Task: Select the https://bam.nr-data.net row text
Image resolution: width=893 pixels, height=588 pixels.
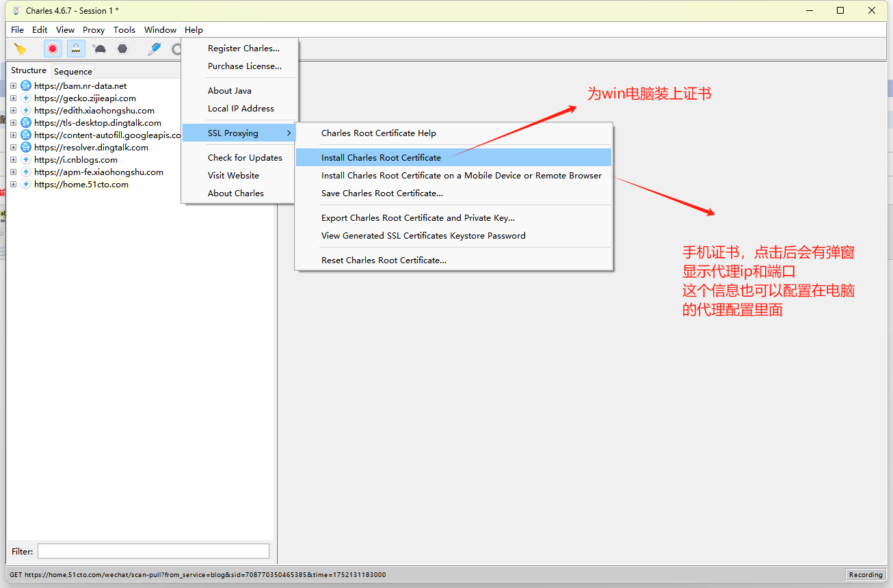Action: tap(80, 85)
